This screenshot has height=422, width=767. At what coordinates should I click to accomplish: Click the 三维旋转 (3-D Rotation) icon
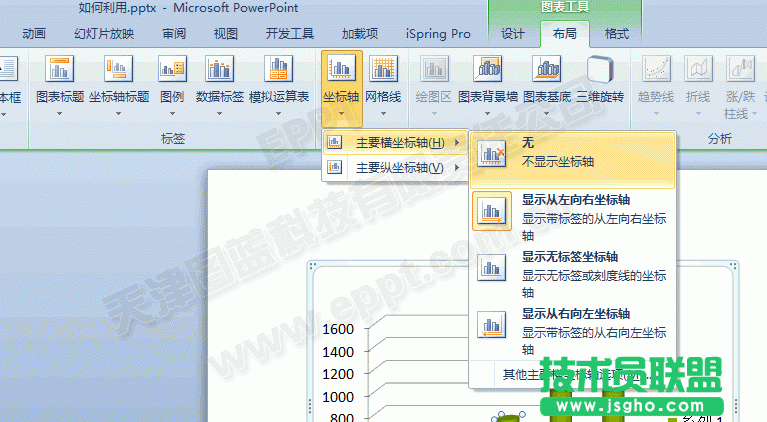pos(600,71)
